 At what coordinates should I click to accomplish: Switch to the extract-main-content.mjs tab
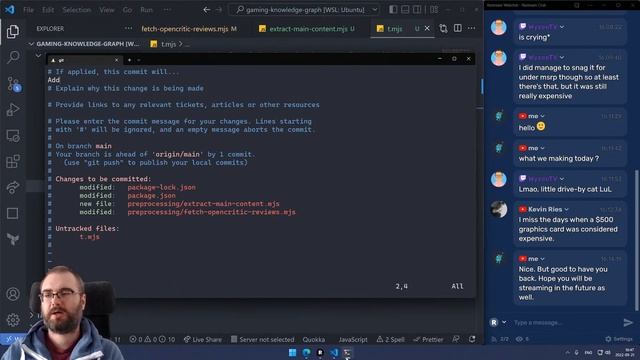(x=307, y=29)
